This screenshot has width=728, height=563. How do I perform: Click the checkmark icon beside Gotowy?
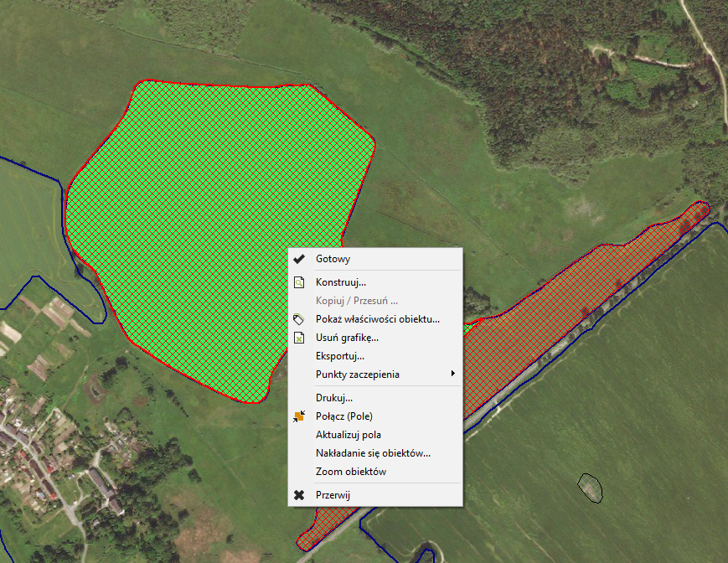[x=299, y=259]
